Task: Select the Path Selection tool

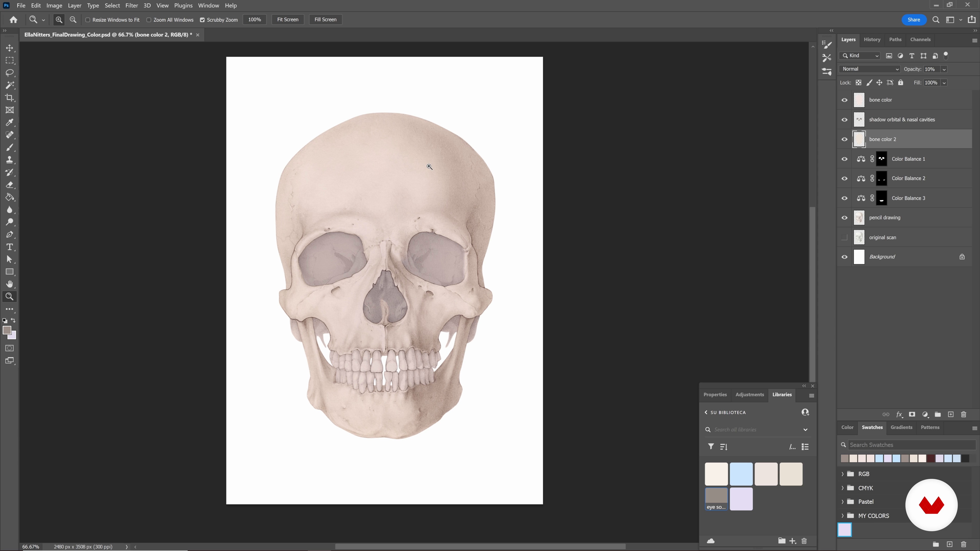Action: coord(9,259)
